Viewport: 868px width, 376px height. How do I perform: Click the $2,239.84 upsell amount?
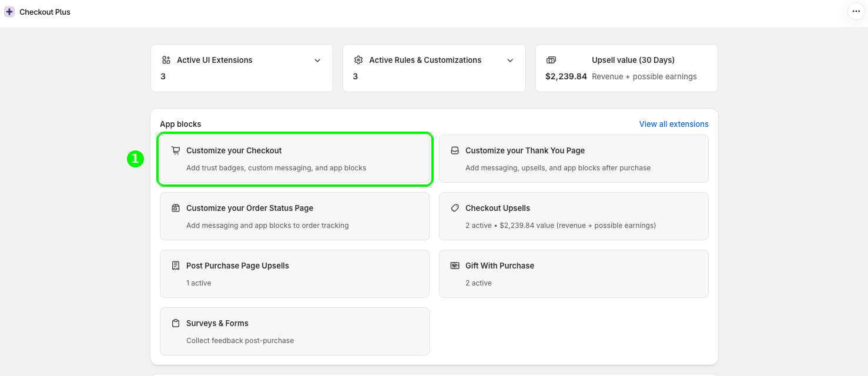pos(566,76)
